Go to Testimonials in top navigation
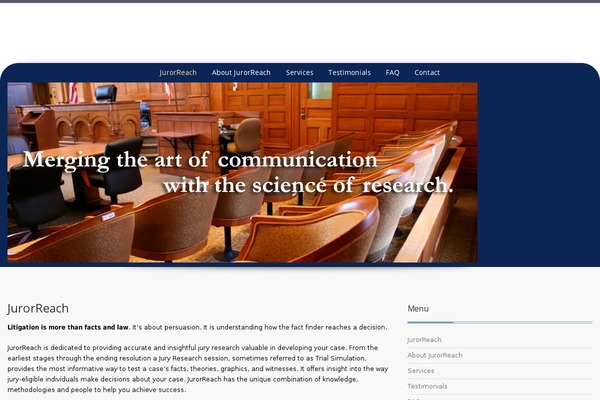Viewport: 600px width, 400px height. [349, 73]
